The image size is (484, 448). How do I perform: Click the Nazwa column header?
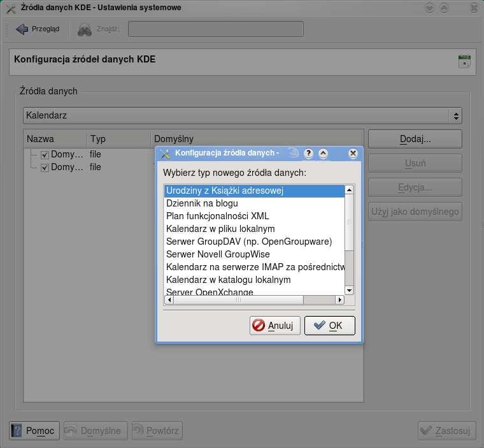(x=55, y=139)
